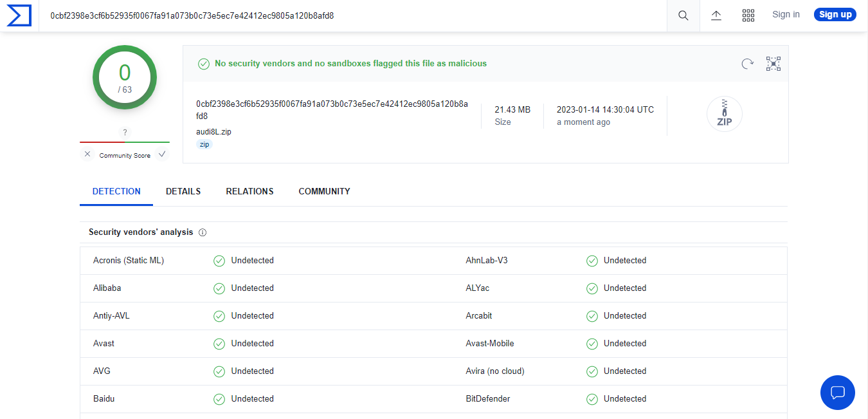Click the Alibaba vendor name
The image size is (868, 419).
point(107,288)
